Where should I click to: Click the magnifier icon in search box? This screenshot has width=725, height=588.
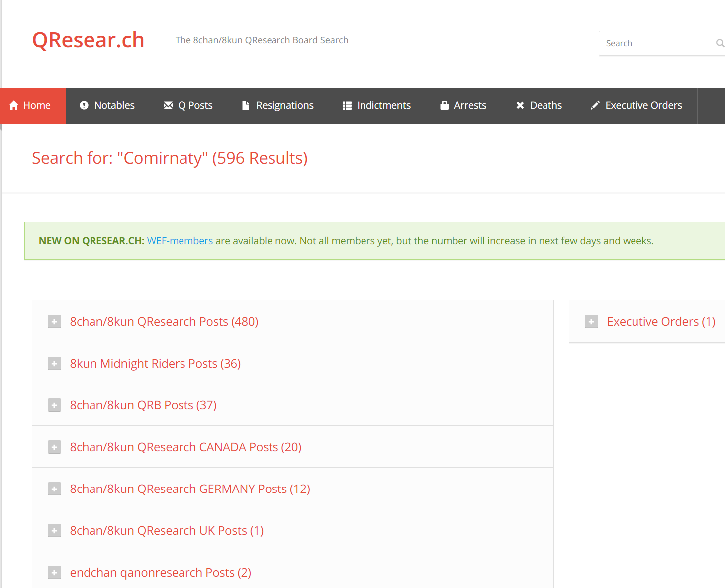(720, 43)
